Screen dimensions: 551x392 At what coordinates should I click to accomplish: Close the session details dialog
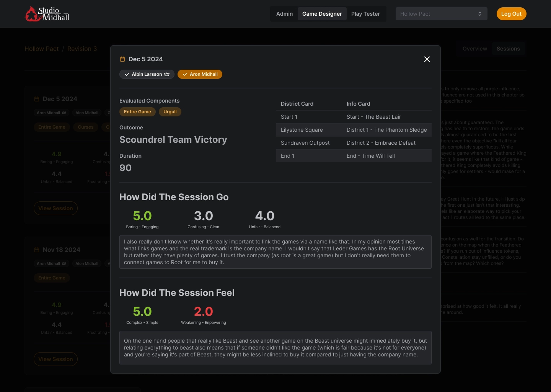(427, 59)
